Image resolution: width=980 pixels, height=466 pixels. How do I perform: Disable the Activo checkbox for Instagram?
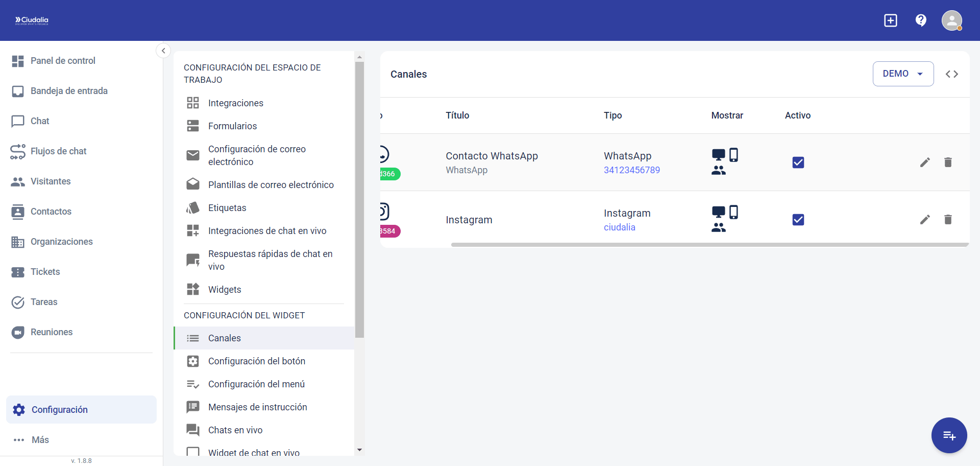798,219
